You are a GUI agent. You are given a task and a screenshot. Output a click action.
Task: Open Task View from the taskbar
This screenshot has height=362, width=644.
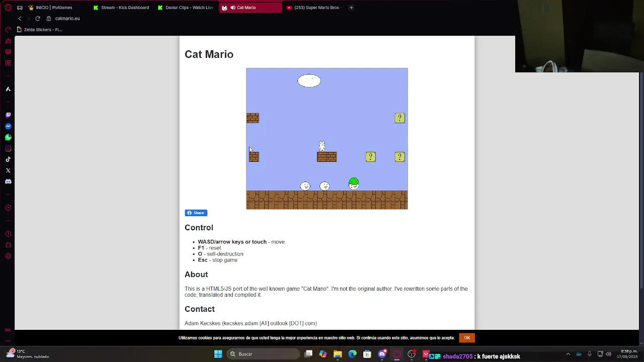pyautogui.click(x=308, y=354)
